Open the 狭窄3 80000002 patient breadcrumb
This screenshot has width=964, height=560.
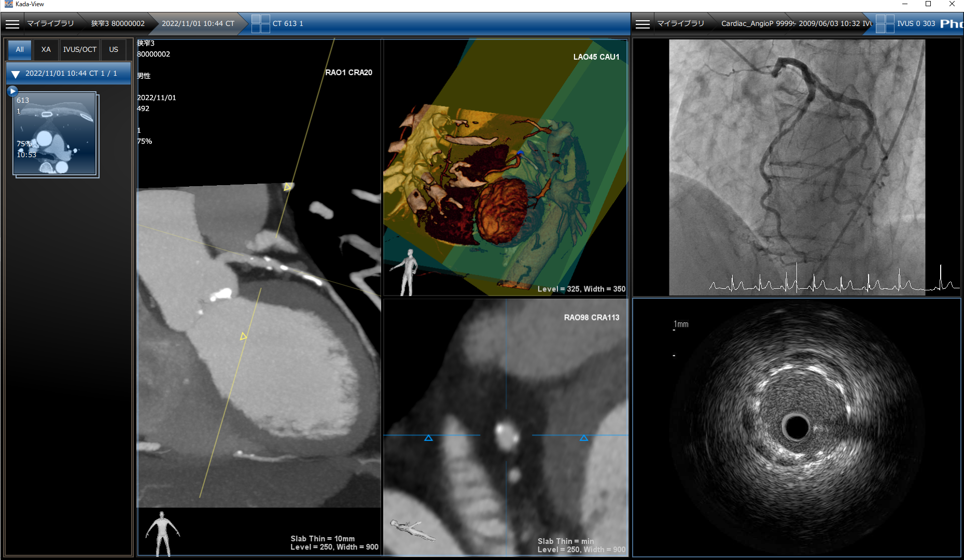(x=118, y=24)
